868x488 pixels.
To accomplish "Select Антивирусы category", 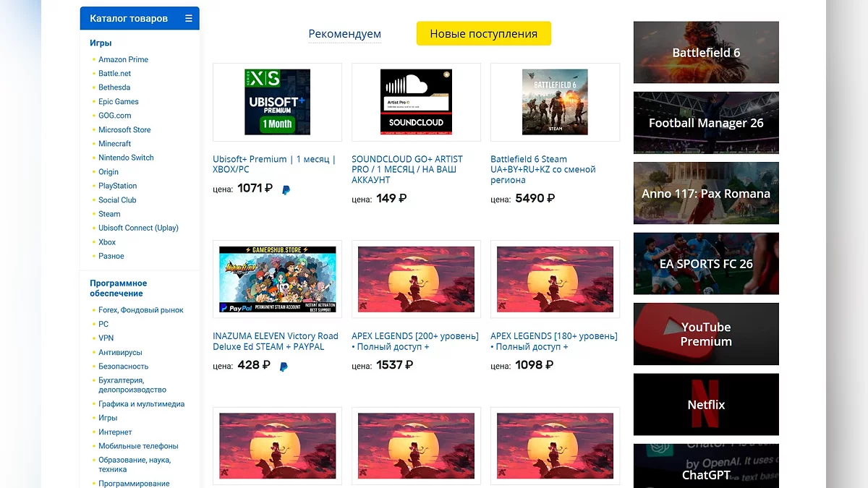I will click(120, 352).
